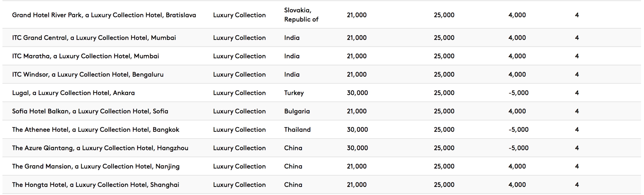The image size is (644, 195).
Task: Click The Hongta Hotel Shanghai name
Action: (95, 185)
